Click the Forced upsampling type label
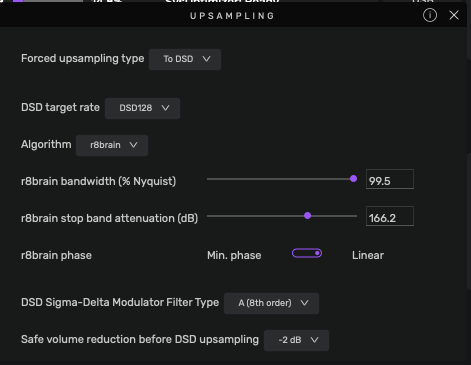This screenshot has height=365, width=471. (83, 59)
